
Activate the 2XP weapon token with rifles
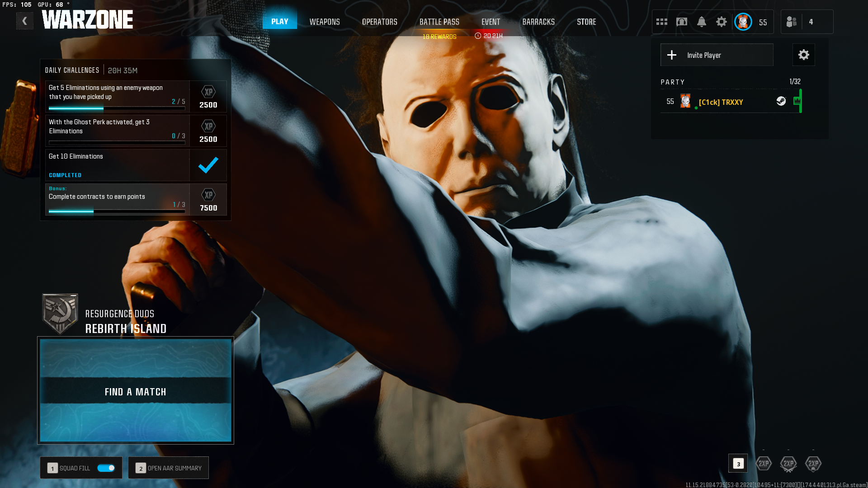[788, 464]
